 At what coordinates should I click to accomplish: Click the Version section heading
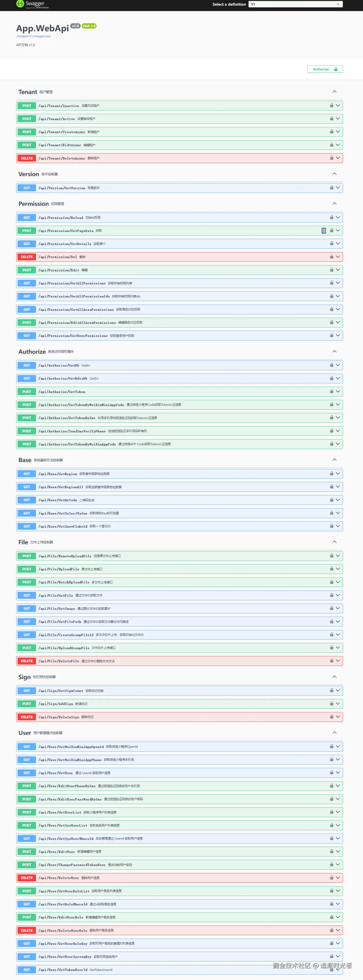coord(29,174)
